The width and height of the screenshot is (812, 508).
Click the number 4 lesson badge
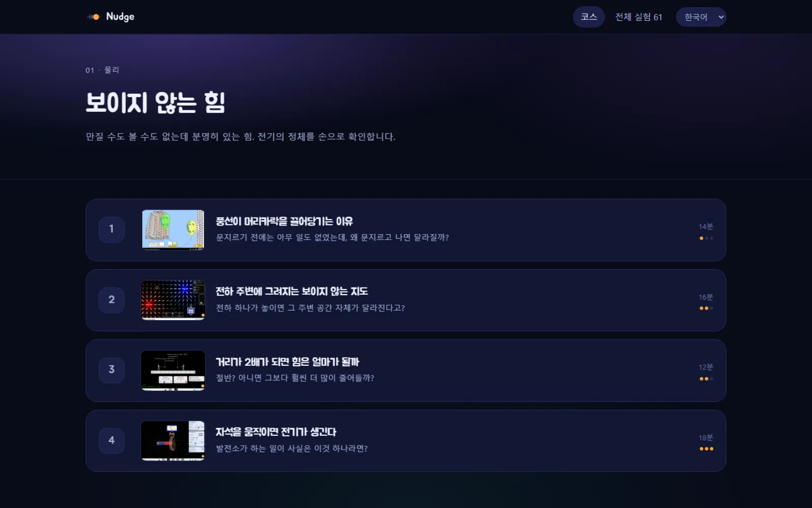pyautogui.click(x=112, y=440)
